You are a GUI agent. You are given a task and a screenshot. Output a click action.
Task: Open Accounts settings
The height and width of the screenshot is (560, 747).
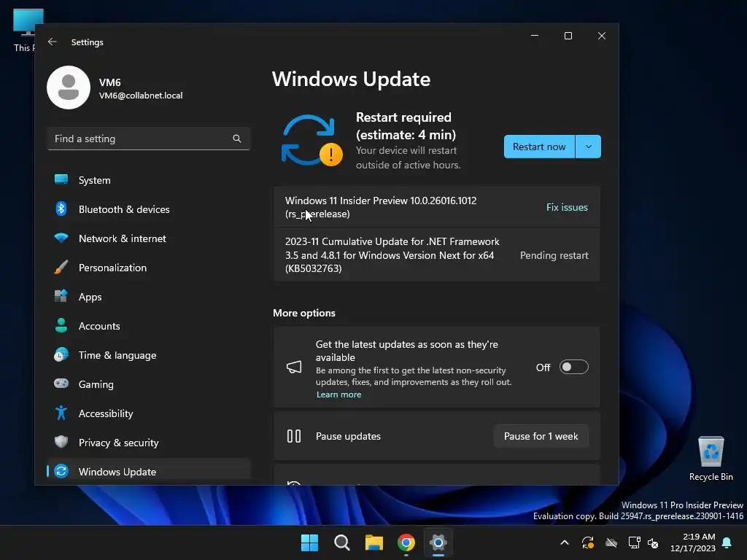[x=149, y=326]
